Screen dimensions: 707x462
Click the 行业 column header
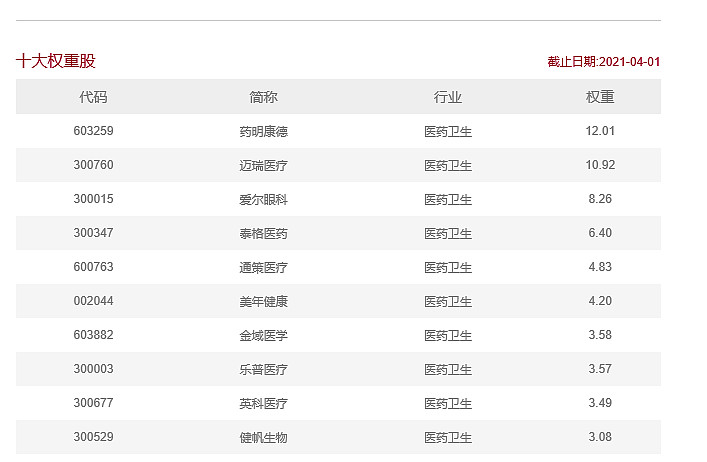tap(448, 97)
